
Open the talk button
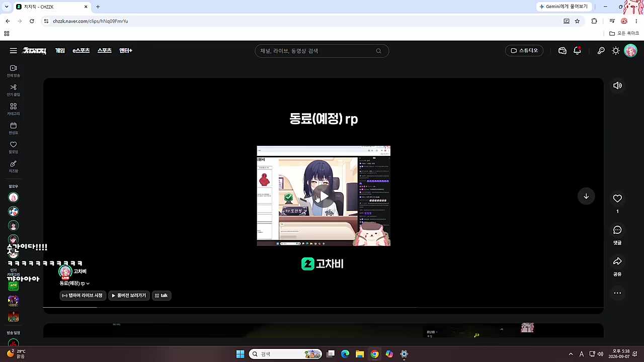[162, 296]
